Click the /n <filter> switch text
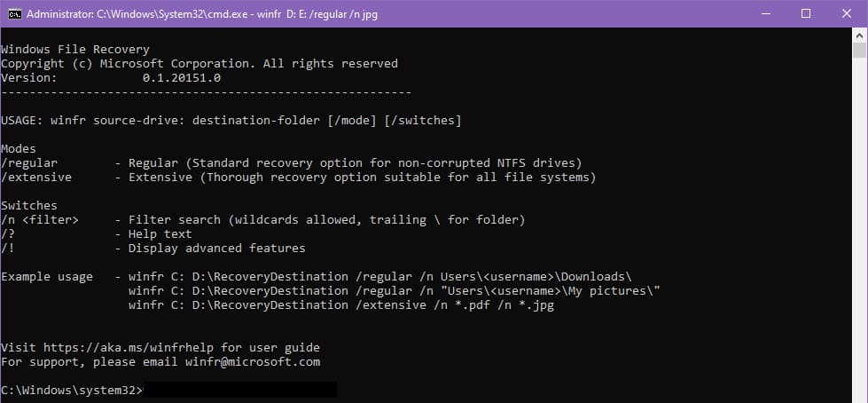 pyautogui.click(x=40, y=220)
